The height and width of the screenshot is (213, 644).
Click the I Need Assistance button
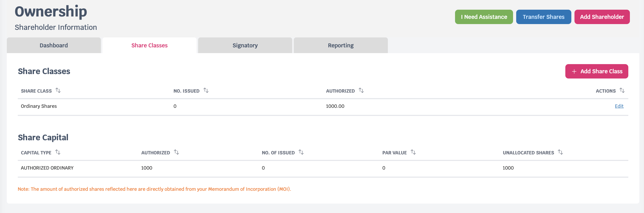(484, 17)
